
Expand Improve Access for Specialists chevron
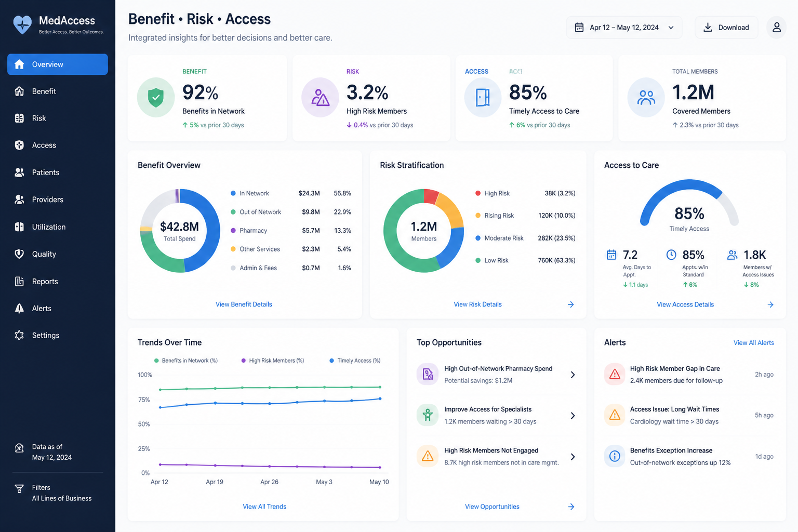click(x=573, y=416)
